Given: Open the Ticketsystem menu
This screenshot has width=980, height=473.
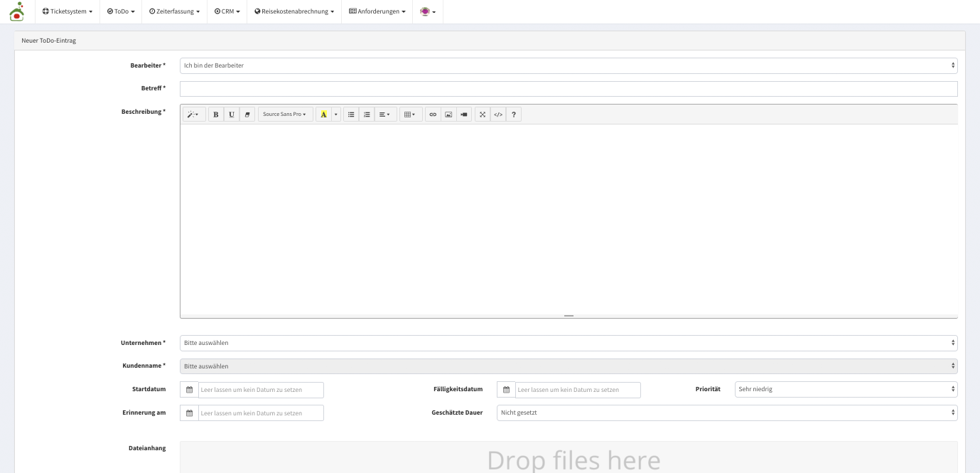Looking at the screenshot, I should [68, 11].
